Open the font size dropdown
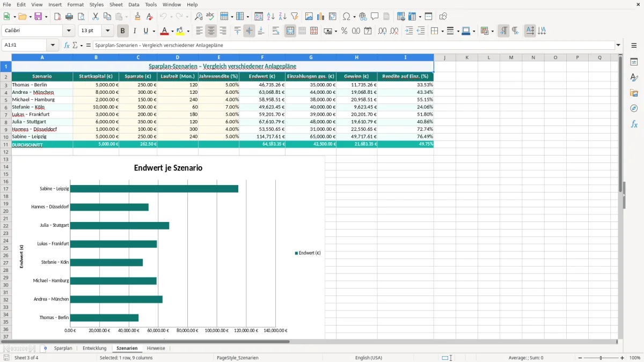 coord(108,31)
